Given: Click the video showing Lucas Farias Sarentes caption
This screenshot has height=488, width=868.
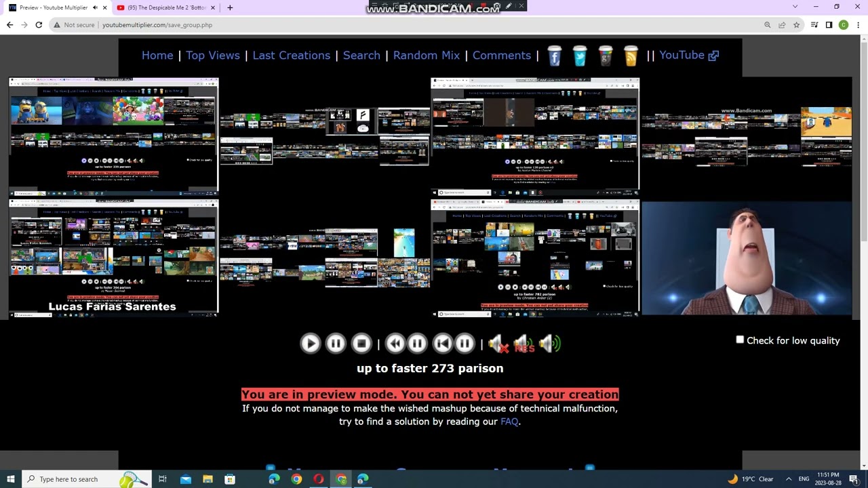Looking at the screenshot, I should click(113, 258).
